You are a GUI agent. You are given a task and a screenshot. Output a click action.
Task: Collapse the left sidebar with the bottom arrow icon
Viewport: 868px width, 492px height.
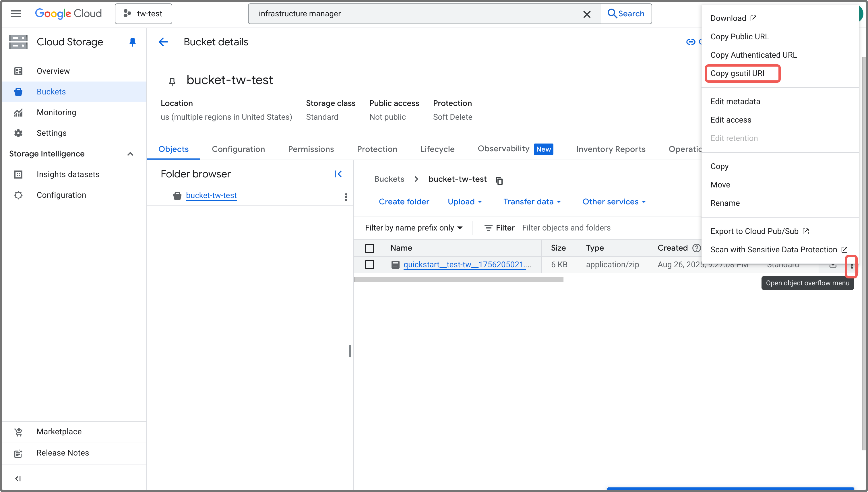click(x=18, y=479)
